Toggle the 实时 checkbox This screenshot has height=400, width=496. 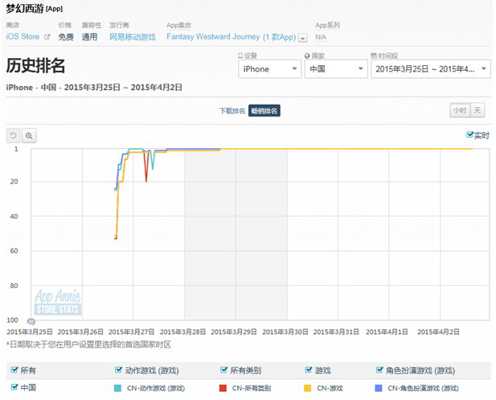click(470, 135)
